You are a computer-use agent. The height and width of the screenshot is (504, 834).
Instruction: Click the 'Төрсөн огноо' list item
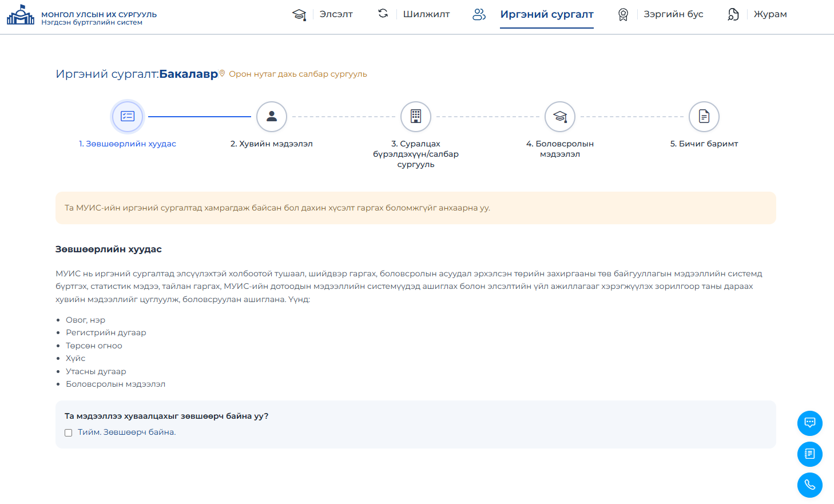pyautogui.click(x=94, y=346)
